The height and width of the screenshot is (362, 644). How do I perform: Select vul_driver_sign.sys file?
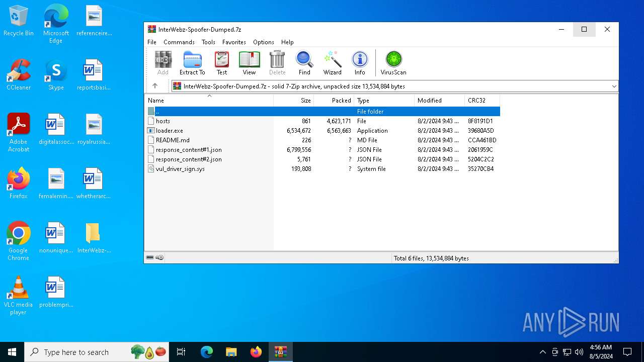[x=323, y=168]
